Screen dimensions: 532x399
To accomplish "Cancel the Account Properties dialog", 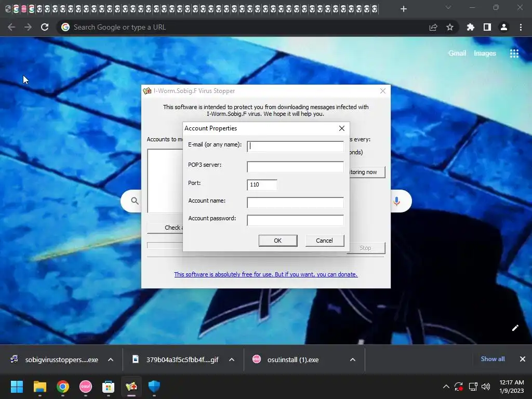I will pyautogui.click(x=324, y=241).
